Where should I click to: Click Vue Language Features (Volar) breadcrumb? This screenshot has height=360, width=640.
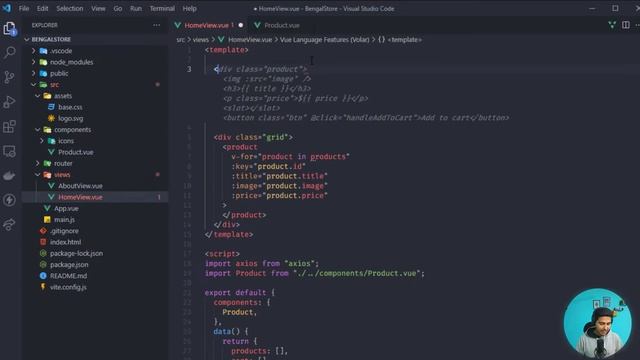pyautogui.click(x=324, y=40)
